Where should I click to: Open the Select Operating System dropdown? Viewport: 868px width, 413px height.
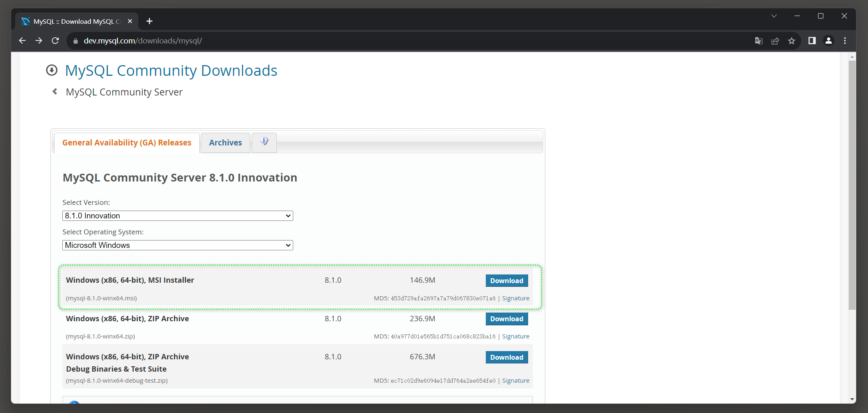pos(178,245)
